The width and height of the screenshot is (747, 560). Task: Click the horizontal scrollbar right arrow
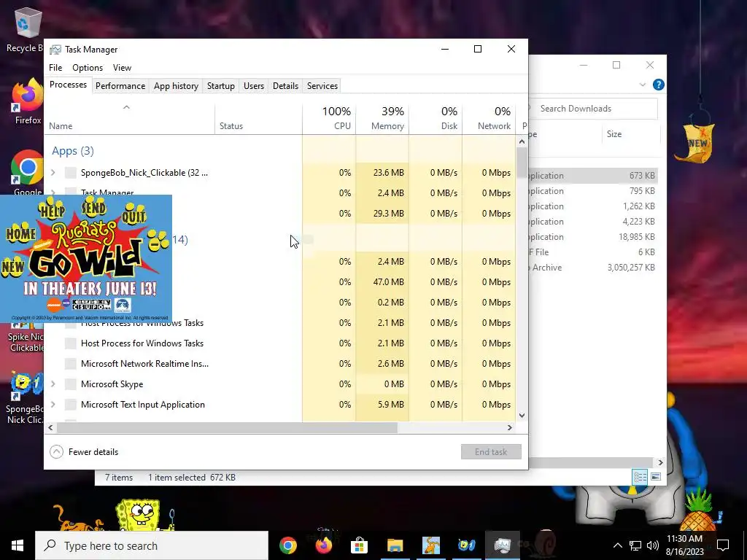coord(510,427)
